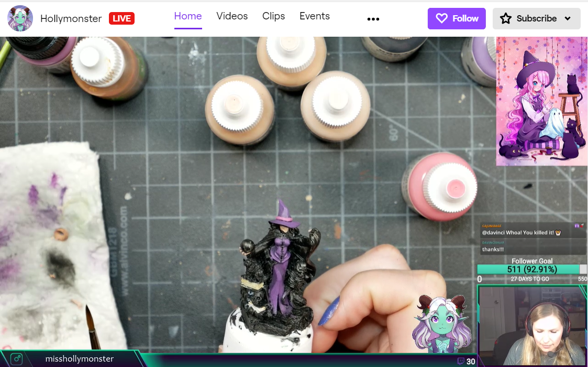588x367 pixels.
Task: Click the heart icon inside the Follow button
Action: coord(440,18)
